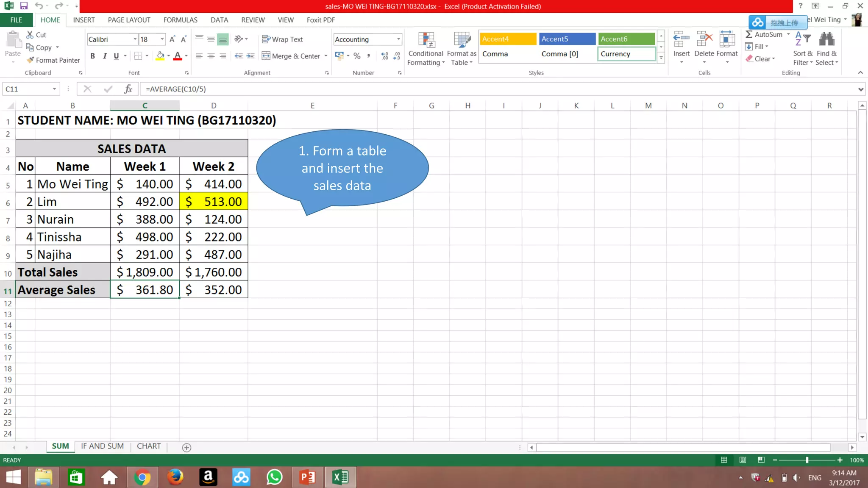Expand the Merge & Center dropdown arrow
Screen dimensions: 868x488
(326, 56)
